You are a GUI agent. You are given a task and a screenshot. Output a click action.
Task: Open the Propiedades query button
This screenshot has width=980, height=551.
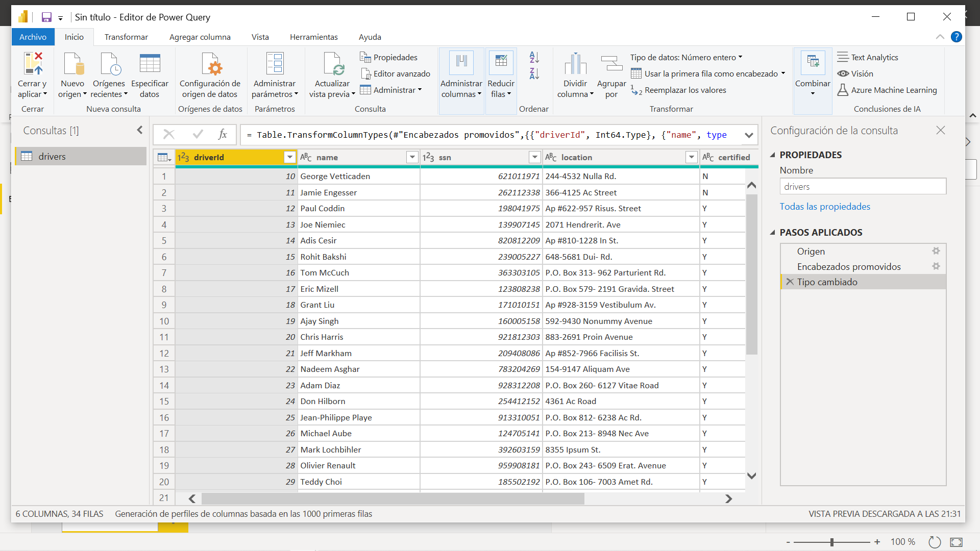pyautogui.click(x=388, y=57)
